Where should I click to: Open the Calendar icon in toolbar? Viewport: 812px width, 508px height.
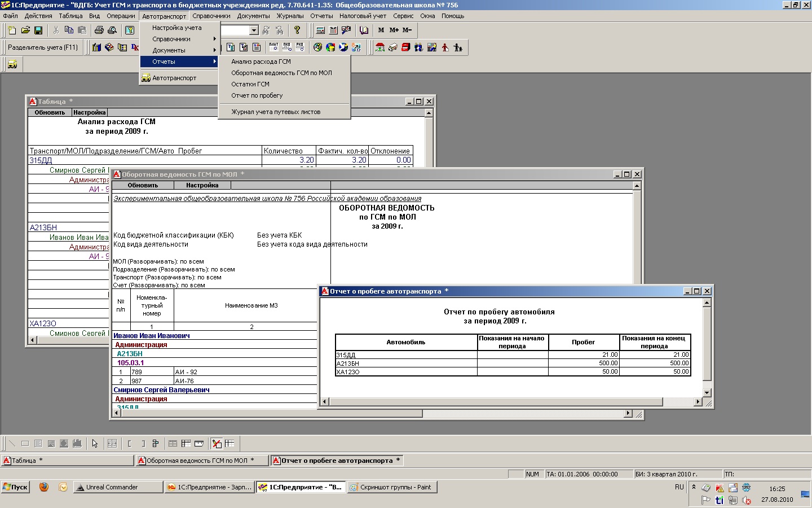click(333, 30)
